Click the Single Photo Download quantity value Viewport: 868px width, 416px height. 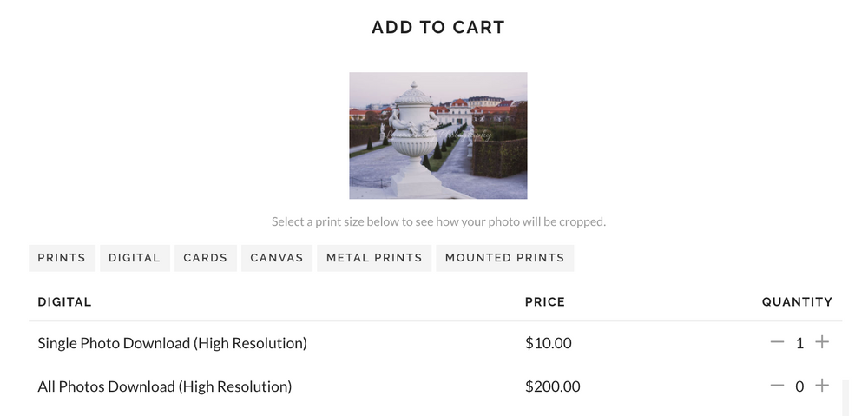click(x=799, y=343)
